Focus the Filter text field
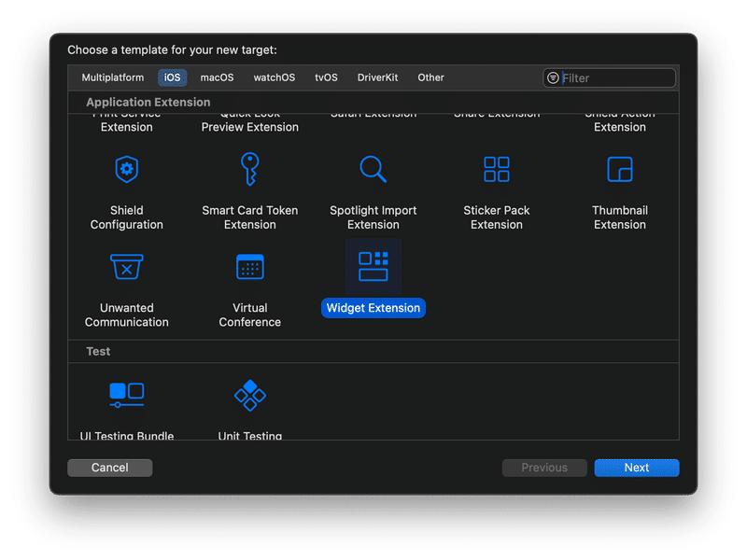The height and width of the screenshot is (560, 747). click(x=616, y=78)
